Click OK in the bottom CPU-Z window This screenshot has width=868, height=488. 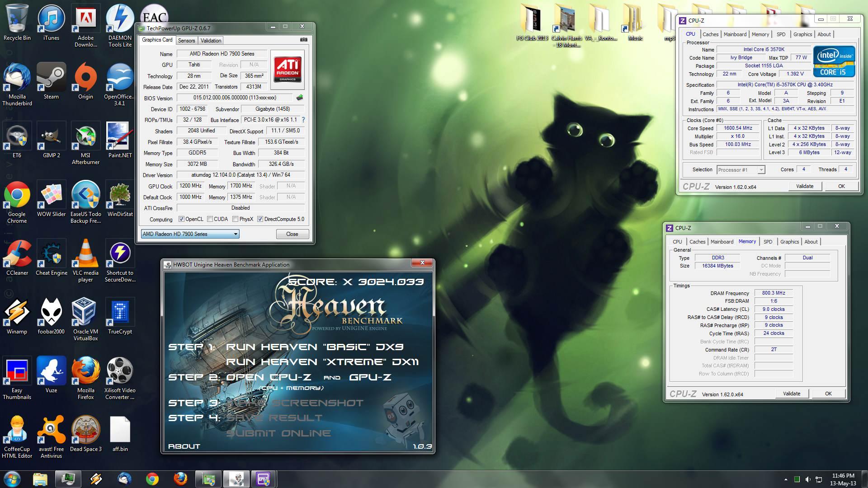click(828, 394)
